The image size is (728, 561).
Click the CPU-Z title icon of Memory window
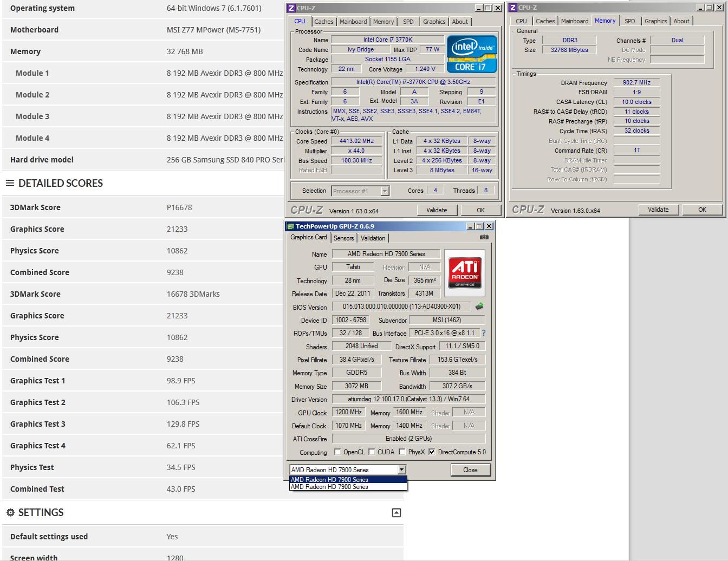(x=513, y=8)
